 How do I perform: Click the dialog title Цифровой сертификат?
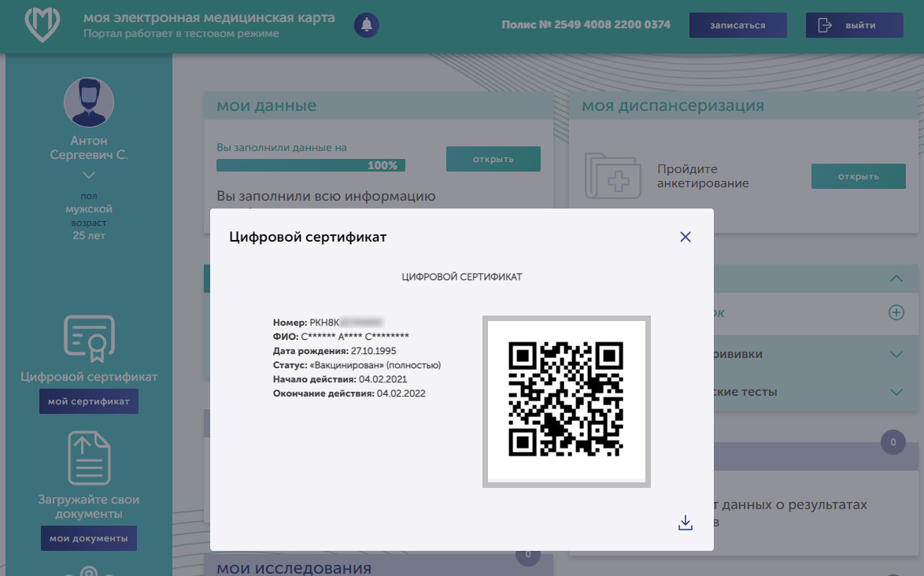point(308,237)
